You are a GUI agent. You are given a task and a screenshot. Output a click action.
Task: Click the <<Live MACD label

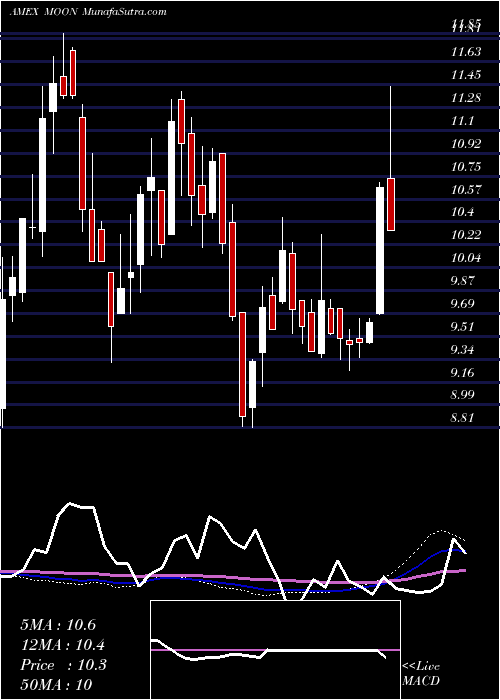click(421, 674)
